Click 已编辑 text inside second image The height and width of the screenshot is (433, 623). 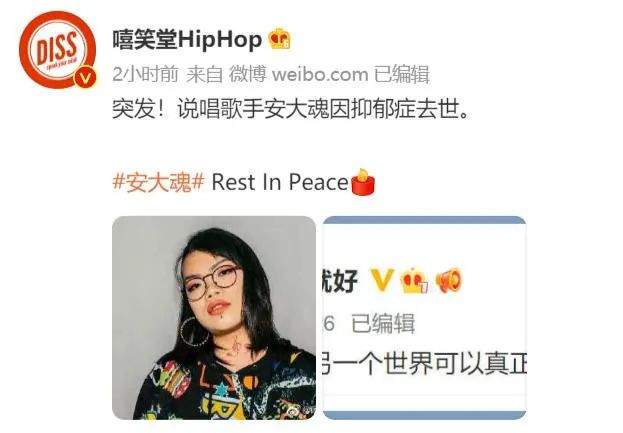click(383, 323)
